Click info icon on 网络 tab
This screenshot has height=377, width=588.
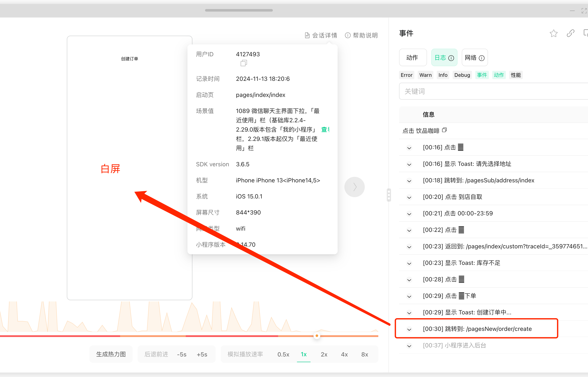481,58
